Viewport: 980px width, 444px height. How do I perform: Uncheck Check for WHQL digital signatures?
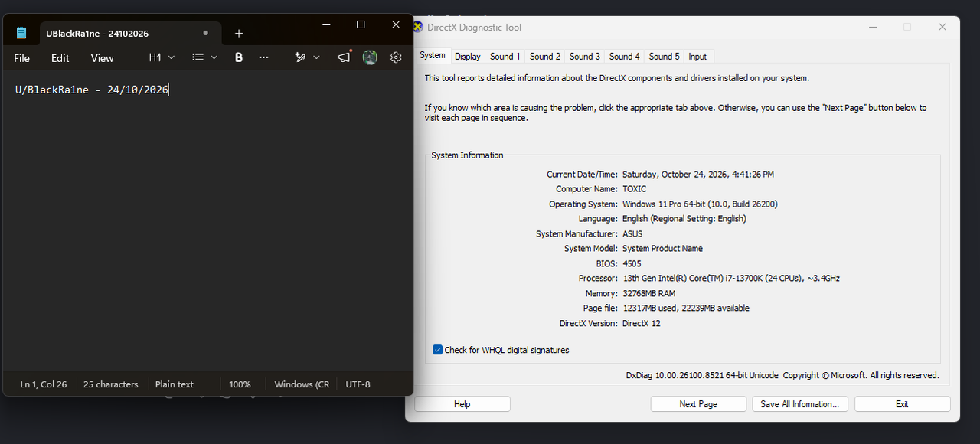(438, 350)
